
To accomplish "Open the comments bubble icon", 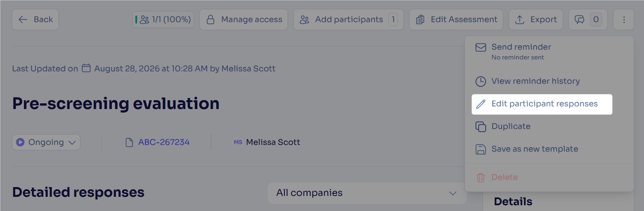I will click(x=579, y=20).
